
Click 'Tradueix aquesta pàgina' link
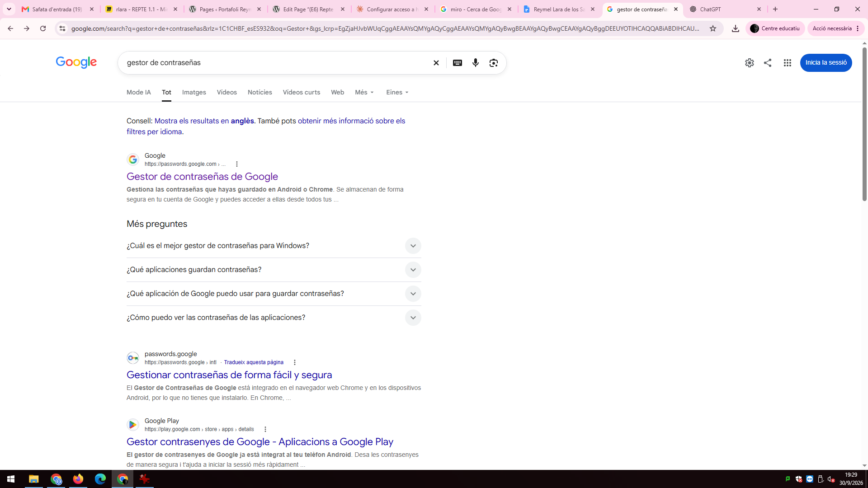[254, 362]
